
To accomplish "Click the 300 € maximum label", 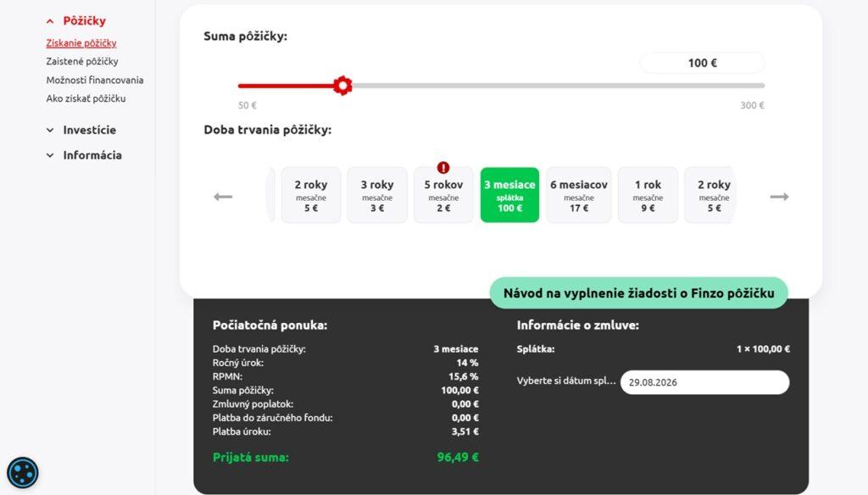I will pyautogui.click(x=753, y=105).
